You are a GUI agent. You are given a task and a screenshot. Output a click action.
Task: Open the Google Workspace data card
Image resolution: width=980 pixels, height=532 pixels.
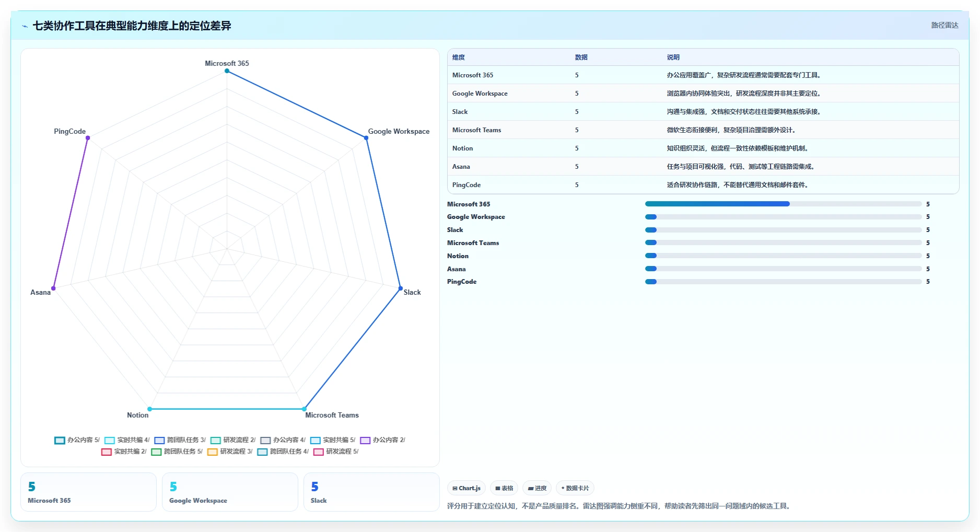pos(230,492)
